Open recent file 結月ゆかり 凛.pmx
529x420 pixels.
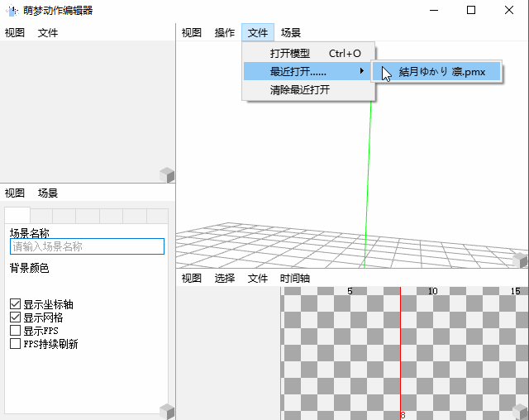point(436,72)
